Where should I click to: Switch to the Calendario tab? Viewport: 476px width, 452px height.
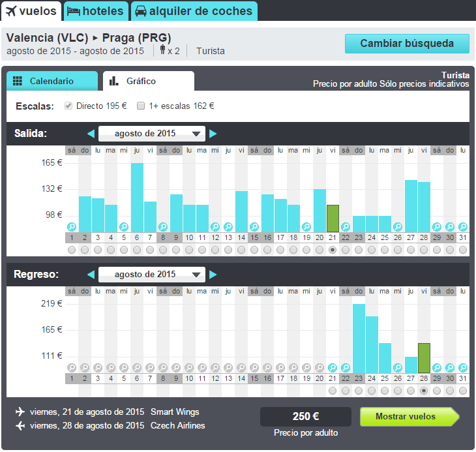pyautogui.click(x=52, y=82)
